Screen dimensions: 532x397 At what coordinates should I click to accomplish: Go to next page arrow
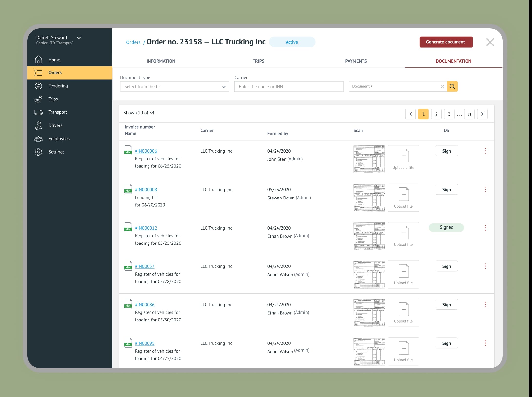tap(482, 114)
